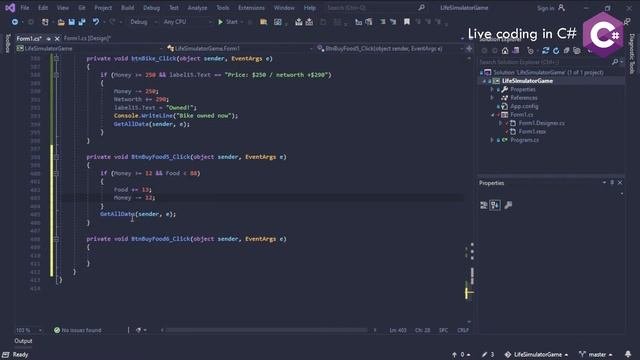Click Categorized view icon in Properties panel
Viewport: 640px width, 360px height.
[484, 205]
